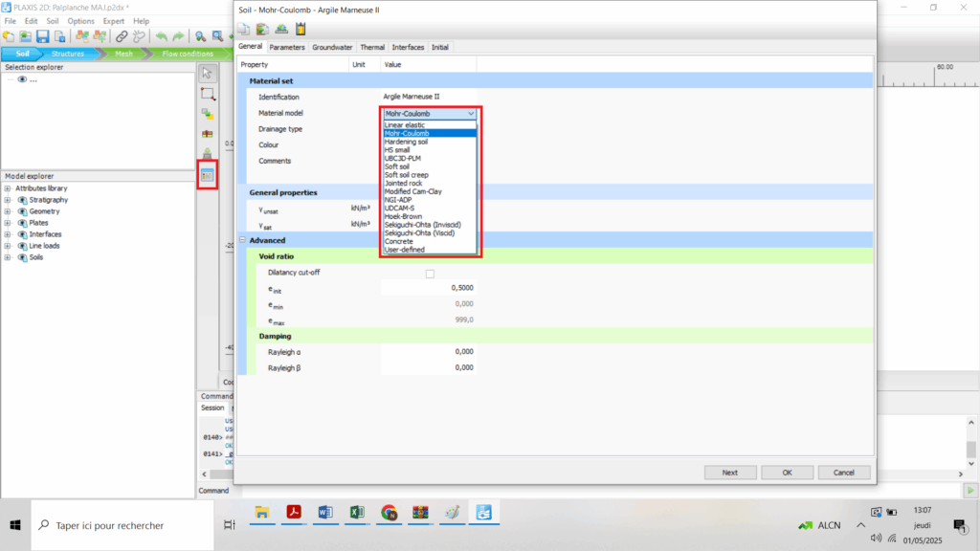Switch to the Groundwater tab
Screen dimensions: 980x551
[x=332, y=48]
